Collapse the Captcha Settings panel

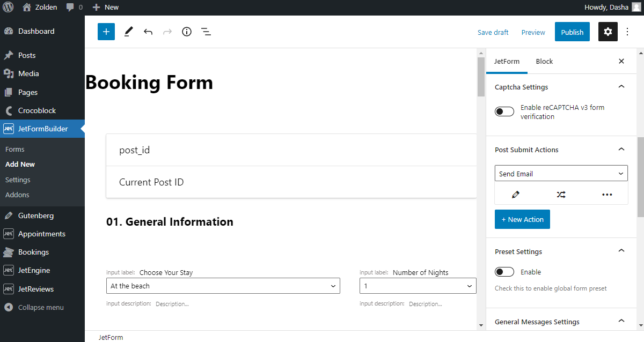coord(621,87)
